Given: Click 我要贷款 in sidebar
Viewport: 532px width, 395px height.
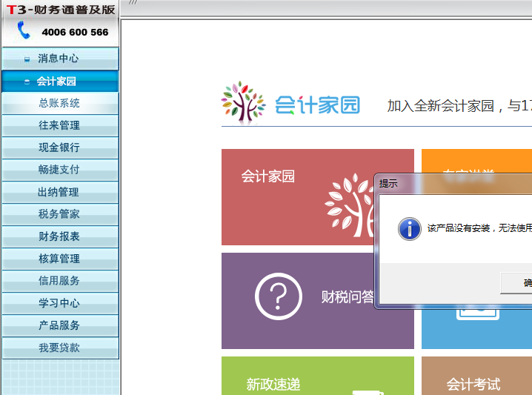Looking at the screenshot, I should [61, 348].
